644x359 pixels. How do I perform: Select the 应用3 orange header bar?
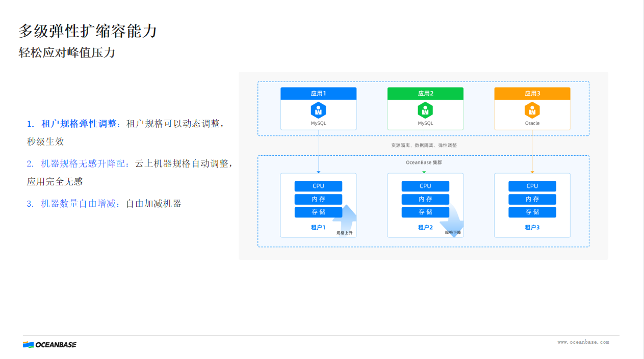click(x=532, y=93)
